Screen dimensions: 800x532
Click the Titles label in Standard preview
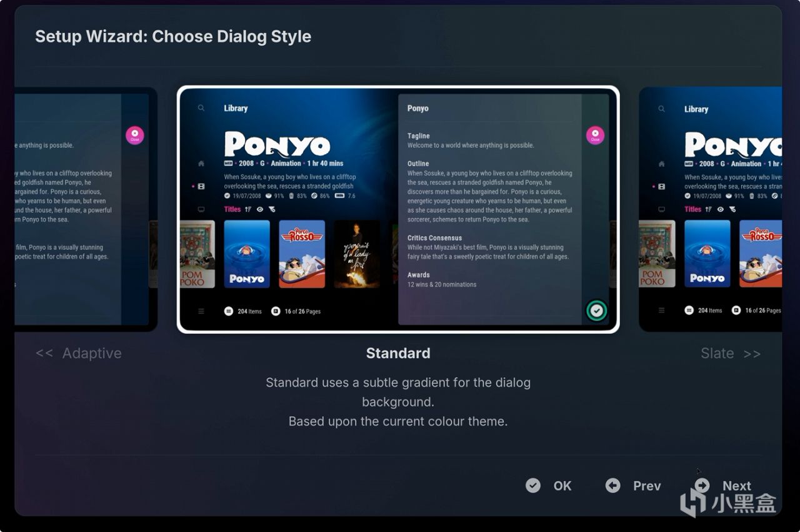pos(232,210)
